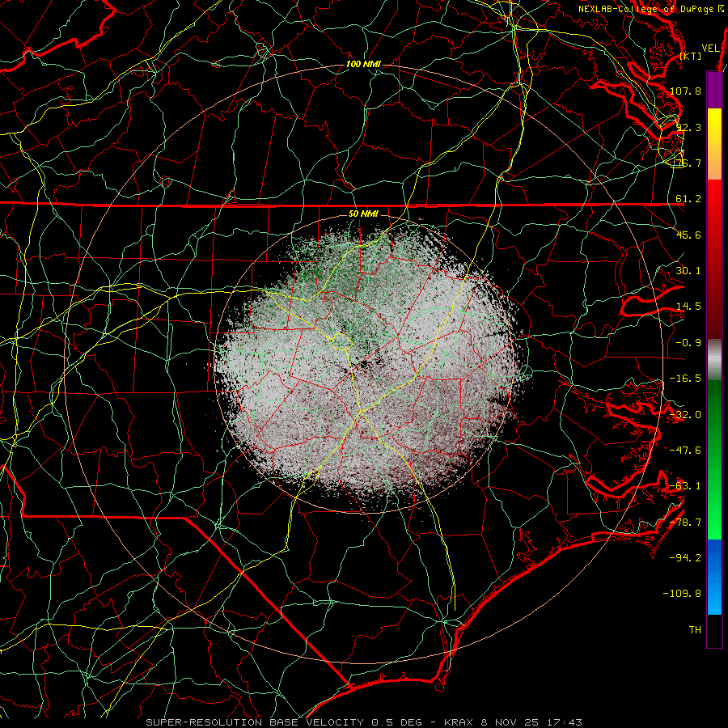Click the Super-Resolution Base Velocity caption
The height and width of the screenshot is (728, 728).
click(363, 722)
